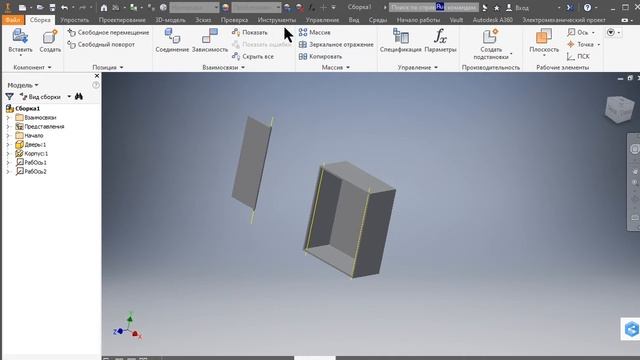Switch to the Вид tab

[354, 20]
